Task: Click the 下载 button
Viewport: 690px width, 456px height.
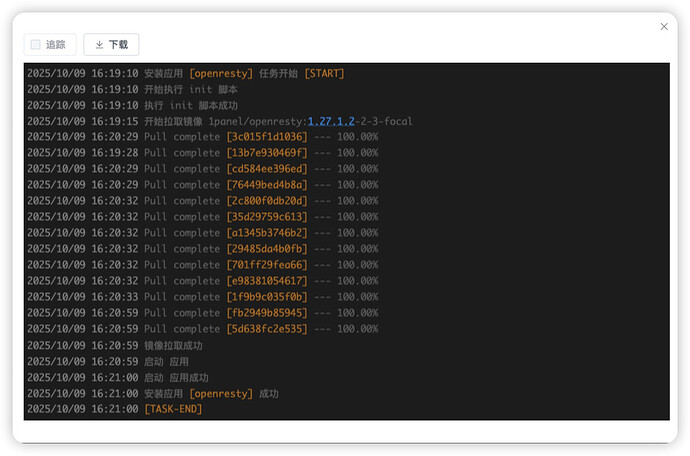Action: coord(111,44)
